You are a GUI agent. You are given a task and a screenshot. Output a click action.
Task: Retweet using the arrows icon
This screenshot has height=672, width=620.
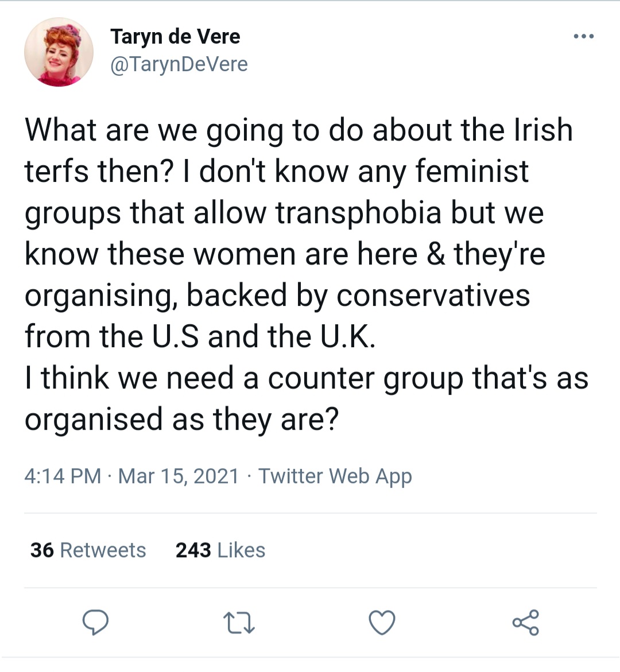pyautogui.click(x=239, y=622)
